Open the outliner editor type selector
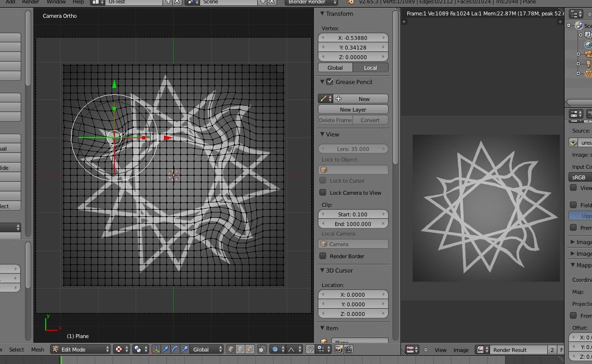The image size is (592, 364). point(576,14)
